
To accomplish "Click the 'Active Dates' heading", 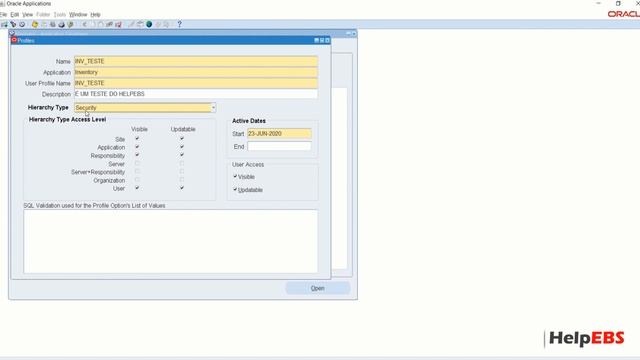I will (x=249, y=121).
